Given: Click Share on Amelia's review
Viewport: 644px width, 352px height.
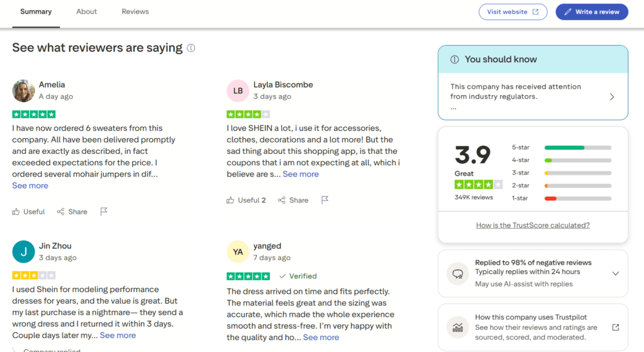Looking at the screenshot, I should click(x=72, y=212).
